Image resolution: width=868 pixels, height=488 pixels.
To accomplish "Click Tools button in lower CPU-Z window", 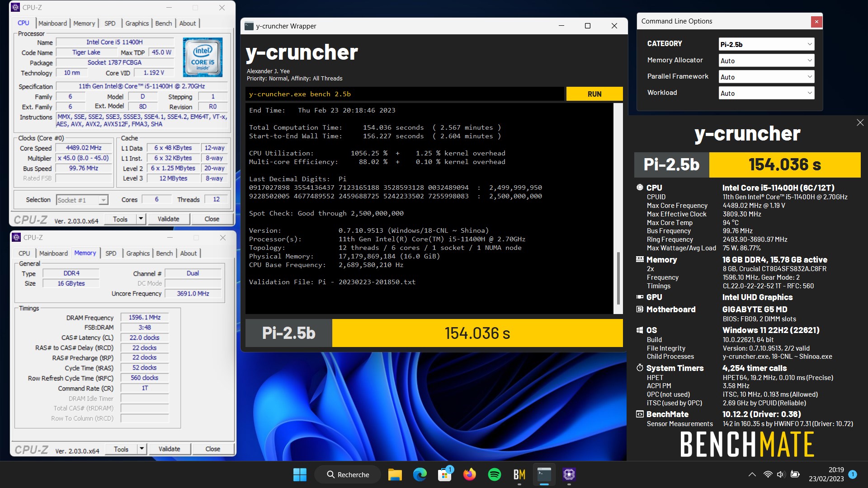I will coord(121,449).
